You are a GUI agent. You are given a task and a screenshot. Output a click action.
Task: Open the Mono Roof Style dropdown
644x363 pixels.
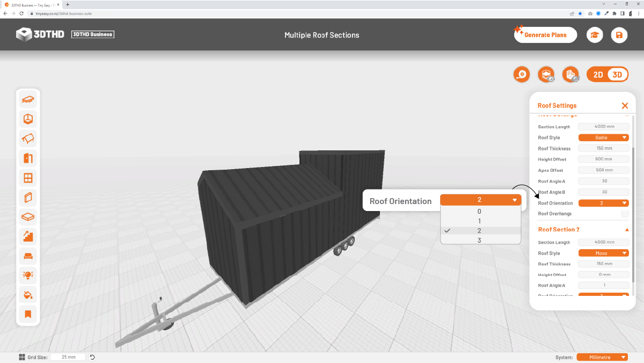[x=604, y=253]
